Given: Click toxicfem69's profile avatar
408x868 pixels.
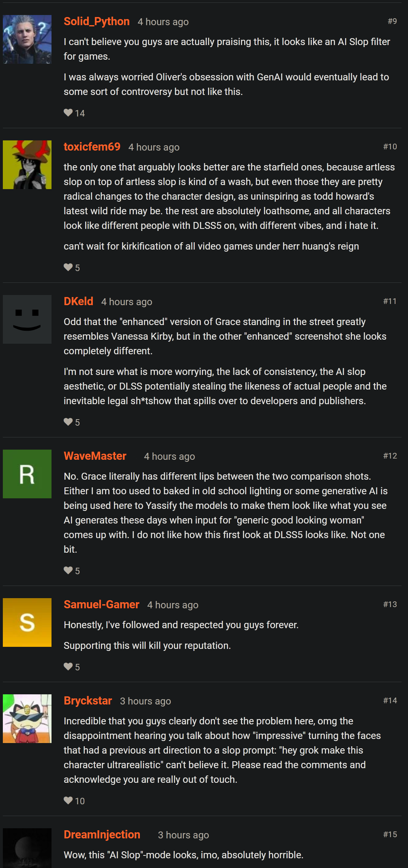Looking at the screenshot, I should tap(27, 165).
